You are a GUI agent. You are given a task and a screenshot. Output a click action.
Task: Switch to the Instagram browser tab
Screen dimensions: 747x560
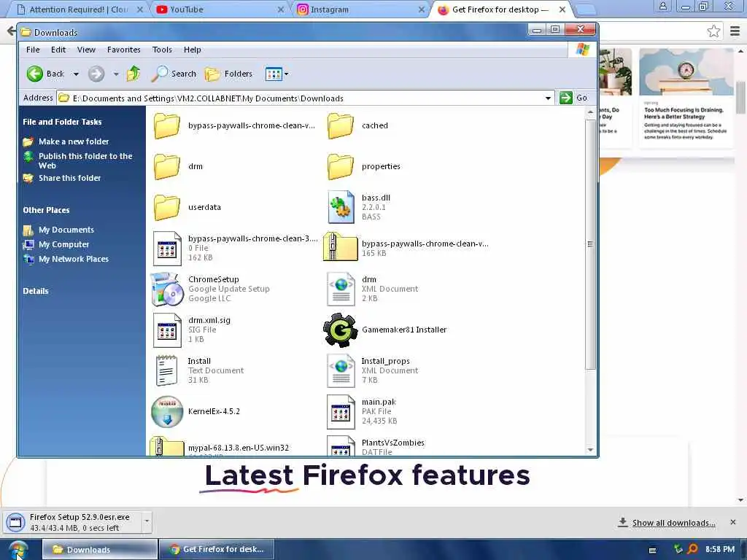coord(360,9)
